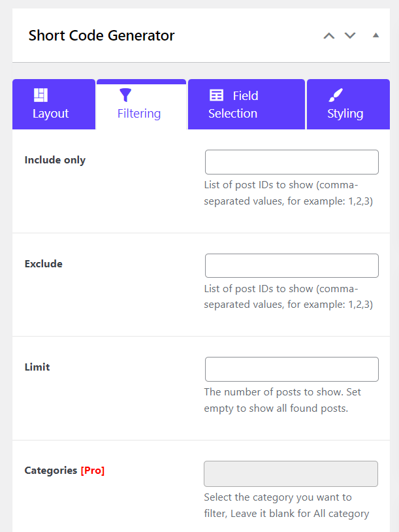The height and width of the screenshot is (532, 399).
Task: Click the Field Selection table icon
Action: (x=216, y=95)
